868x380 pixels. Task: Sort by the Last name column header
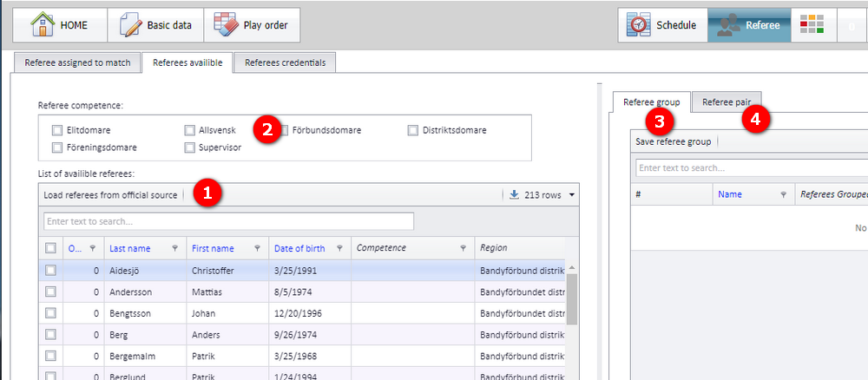(129, 248)
